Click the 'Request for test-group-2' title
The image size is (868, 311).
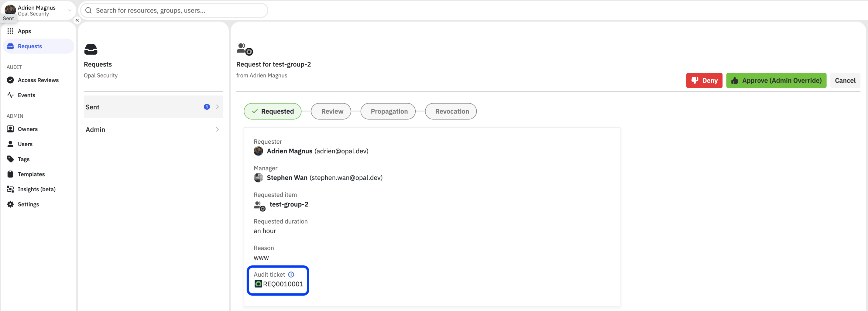click(x=274, y=64)
